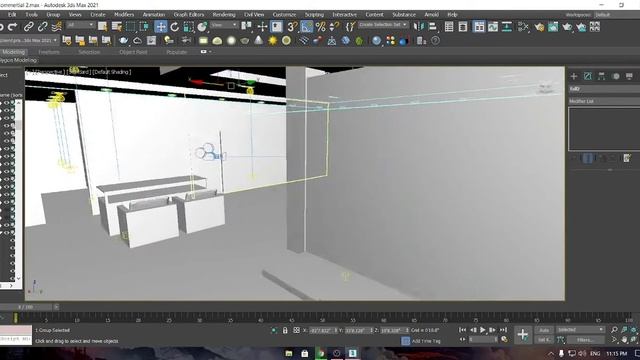
Task: Open the Graph Editors menu
Action: [x=189, y=15]
